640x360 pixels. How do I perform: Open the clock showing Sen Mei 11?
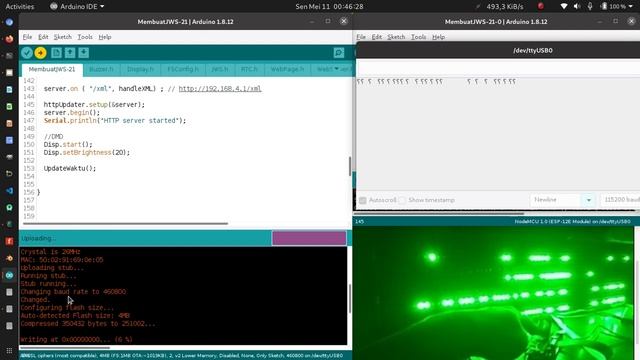329,6
